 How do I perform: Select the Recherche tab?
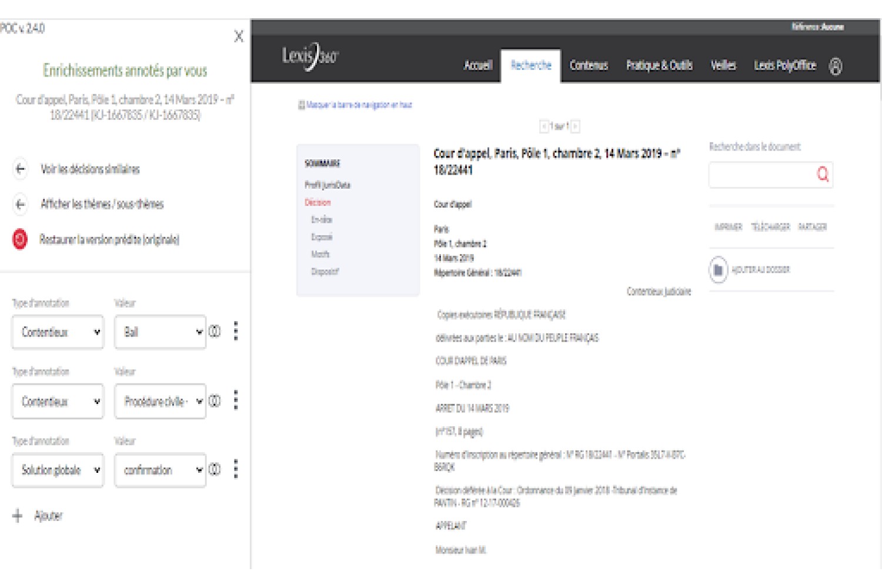click(x=531, y=66)
